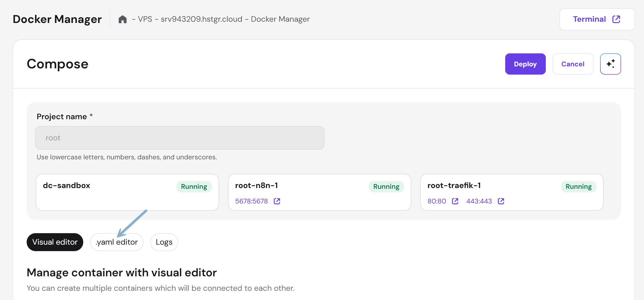
Task: Open the Logs tab
Action: (164, 242)
